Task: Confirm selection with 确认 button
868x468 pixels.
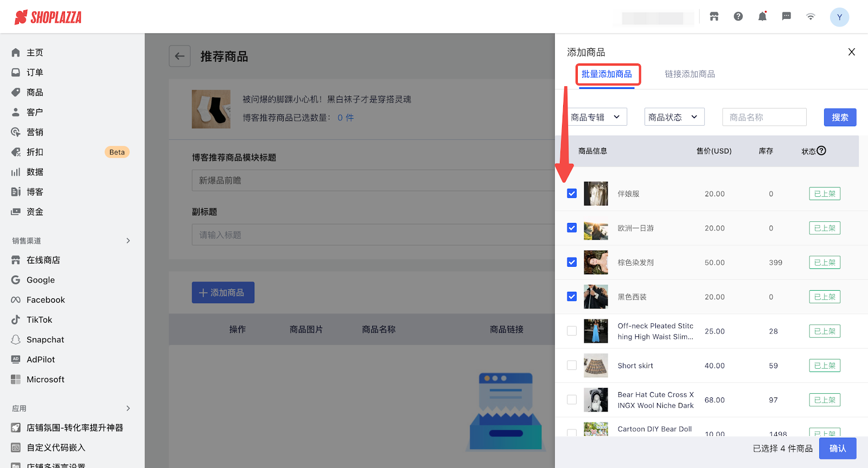Action: click(837, 448)
